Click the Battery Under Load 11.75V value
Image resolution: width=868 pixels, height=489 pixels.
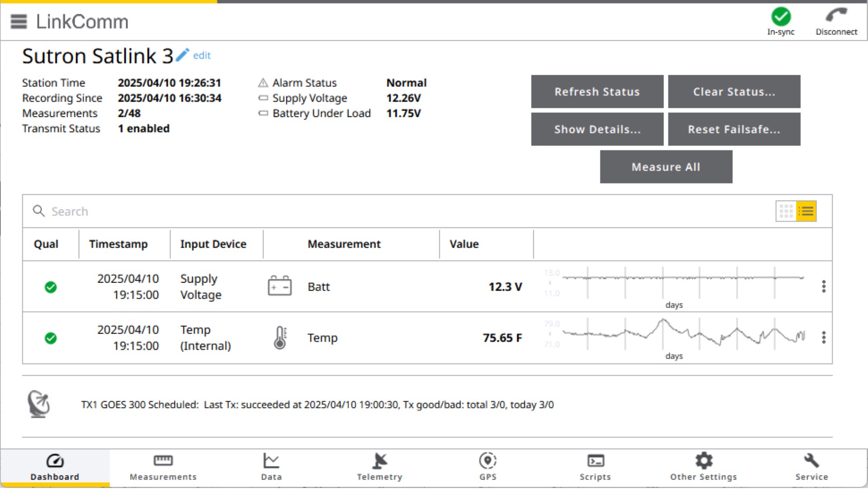pyautogui.click(x=403, y=113)
